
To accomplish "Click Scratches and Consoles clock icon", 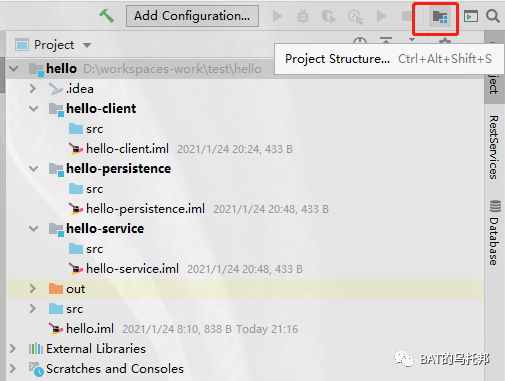I will click(x=36, y=369).
